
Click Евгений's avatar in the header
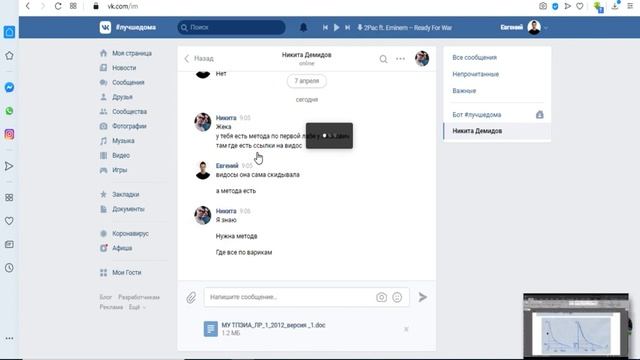point(534,27)
